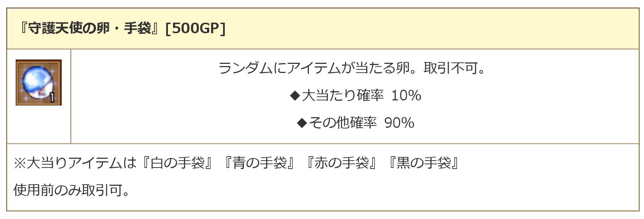The width and height of the screenshot is (644, 219).
Task: Click the 90% probability value
Action: tap(399, 123)
